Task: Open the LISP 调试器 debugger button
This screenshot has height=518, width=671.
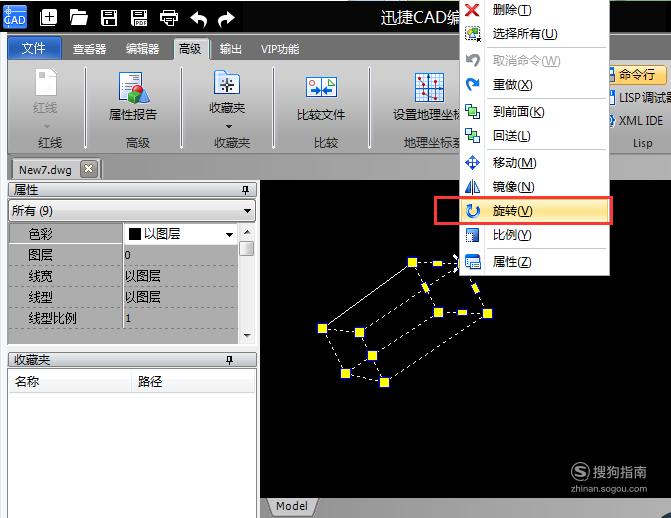Action: point(640,98)
